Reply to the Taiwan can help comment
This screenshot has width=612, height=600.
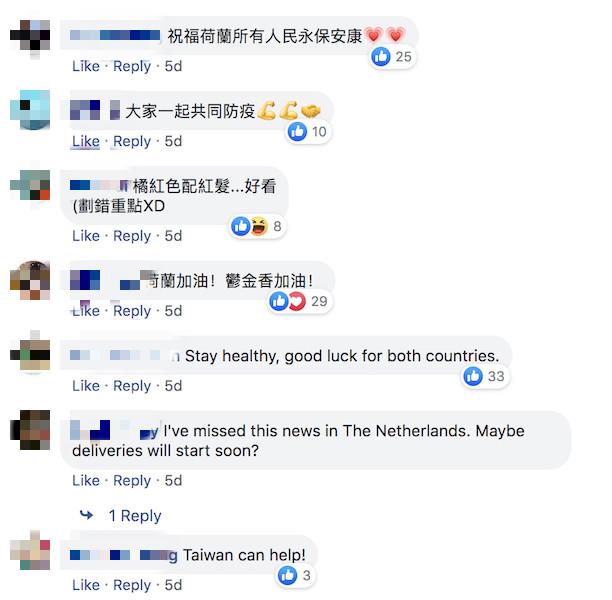point(132,585)
